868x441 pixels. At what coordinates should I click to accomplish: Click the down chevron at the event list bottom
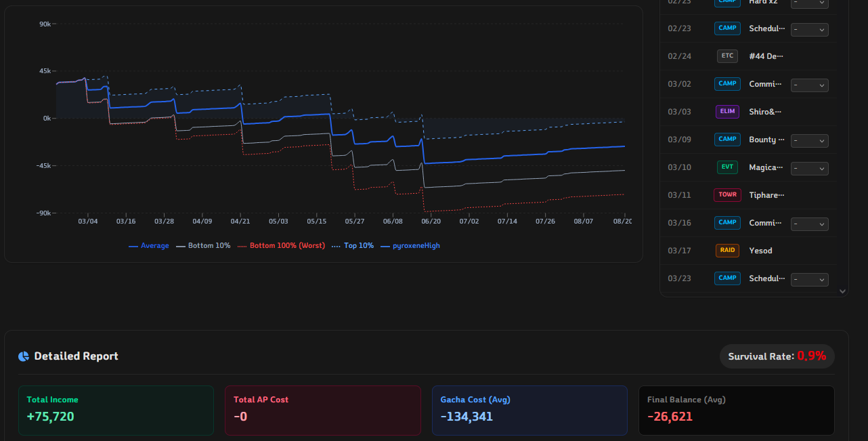(x=842, y=291)
